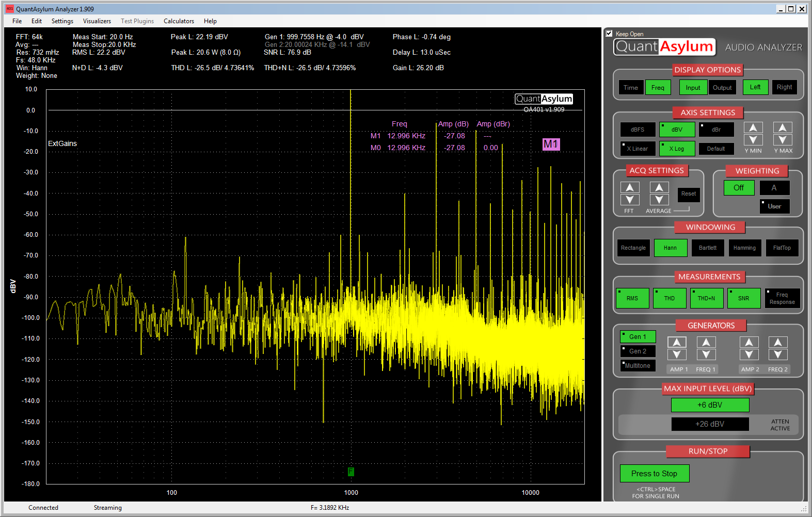Lower FREQ 2 using the down arrow
Image resolution: width=812 pixels, height=517 pixels.
click(x=778, y=354)
